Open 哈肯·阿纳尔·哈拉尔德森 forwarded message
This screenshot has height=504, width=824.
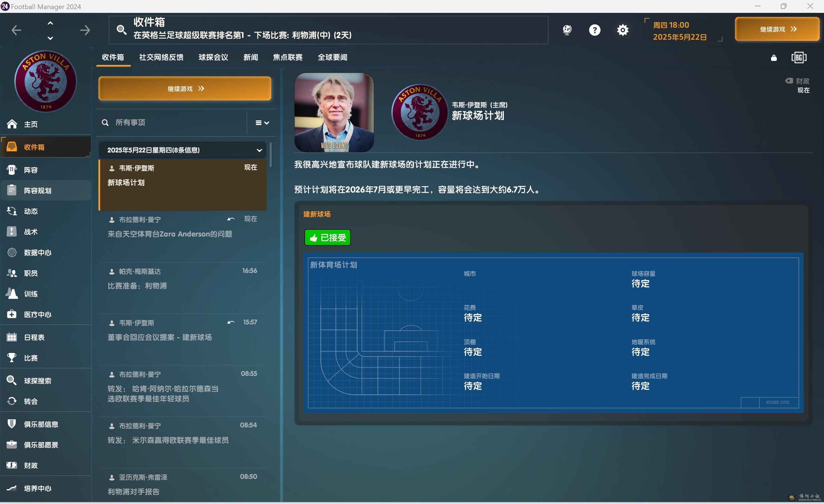[183, 391]
